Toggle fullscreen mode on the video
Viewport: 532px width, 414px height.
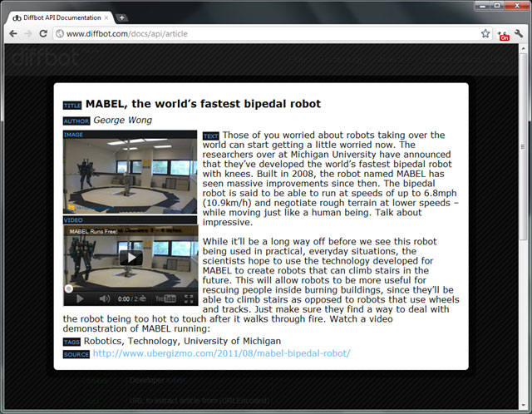pos(189,298)
